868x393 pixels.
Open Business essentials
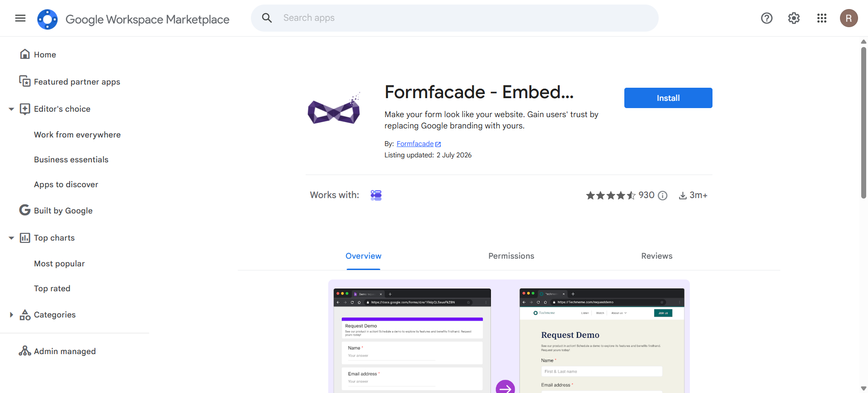(71, 160)
